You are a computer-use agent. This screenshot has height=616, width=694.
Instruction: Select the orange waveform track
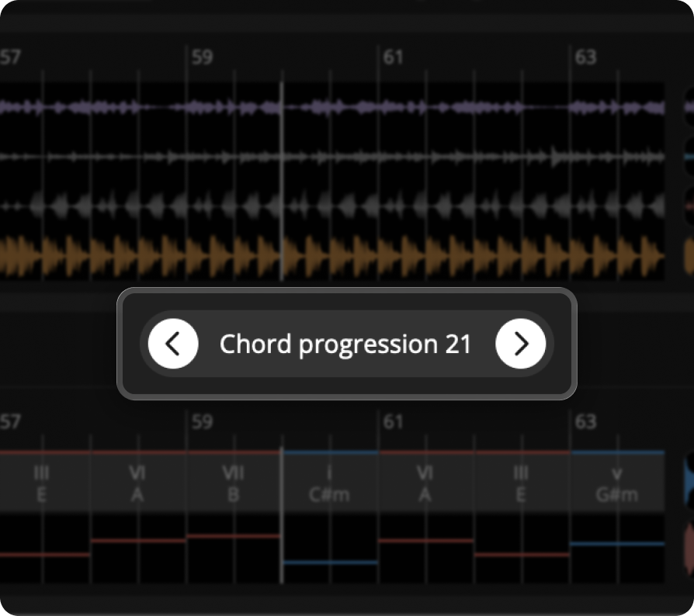click(x=332, y=255)
